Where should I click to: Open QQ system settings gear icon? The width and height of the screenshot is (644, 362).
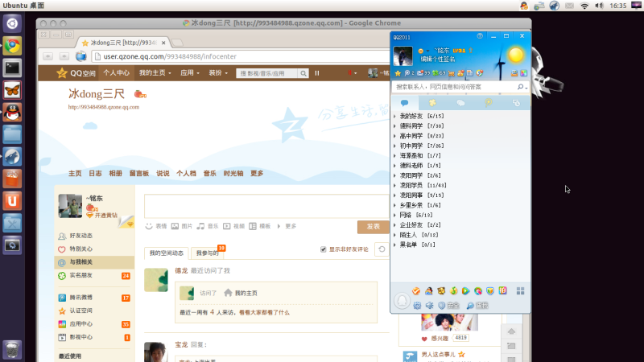tap(417, 306)
